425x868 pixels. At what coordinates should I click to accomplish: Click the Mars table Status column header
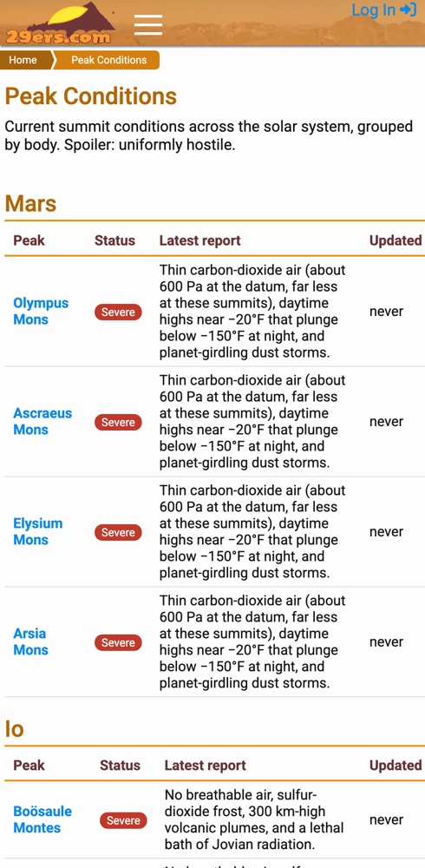(x=114, y=240)
